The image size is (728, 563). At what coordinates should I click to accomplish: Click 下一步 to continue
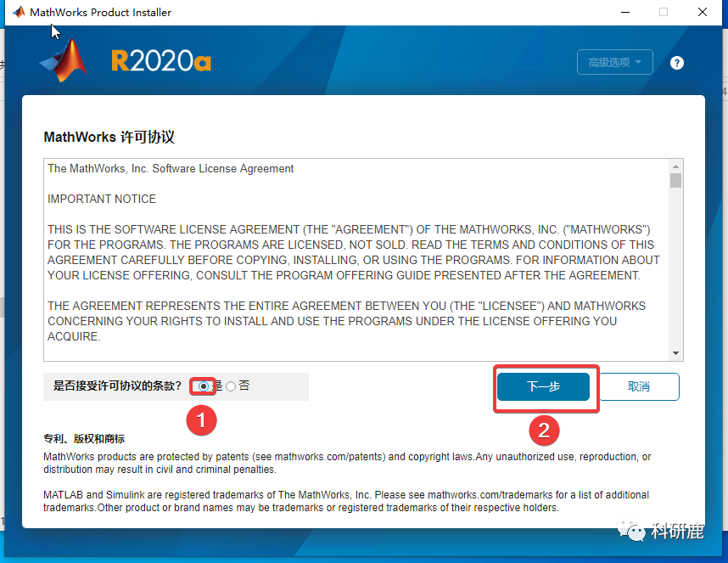[x=543, y=386]
